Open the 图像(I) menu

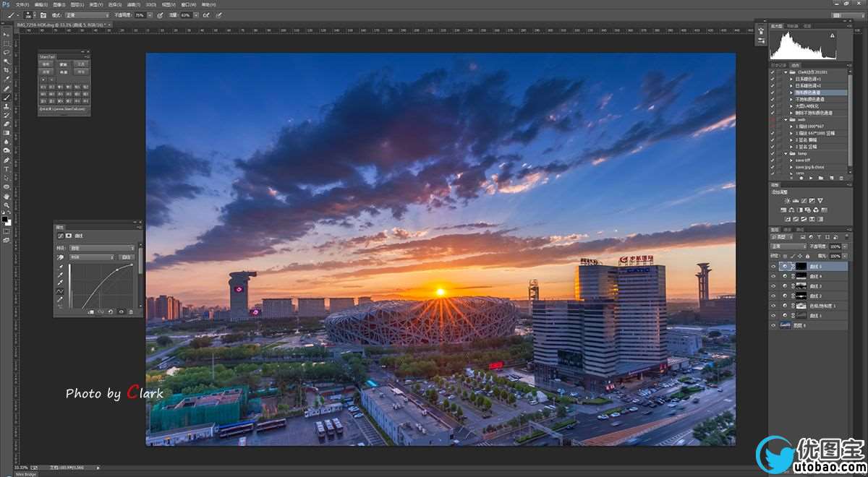tap(59, 4)
